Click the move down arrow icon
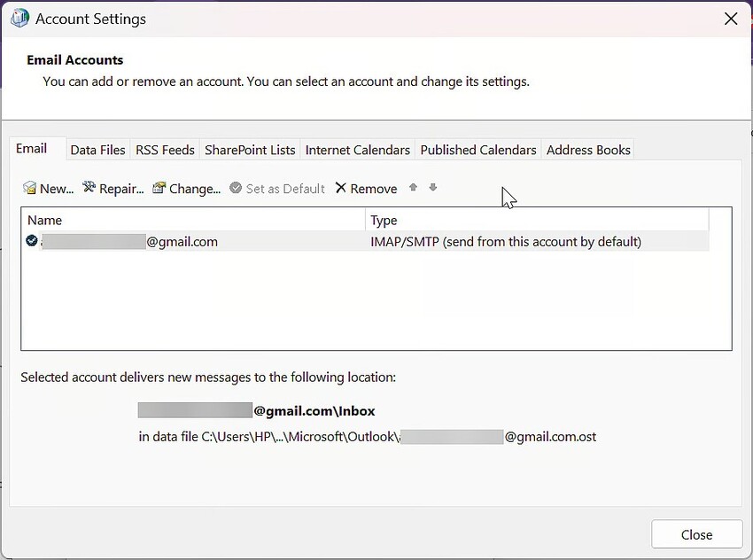 tap(432, 188)
